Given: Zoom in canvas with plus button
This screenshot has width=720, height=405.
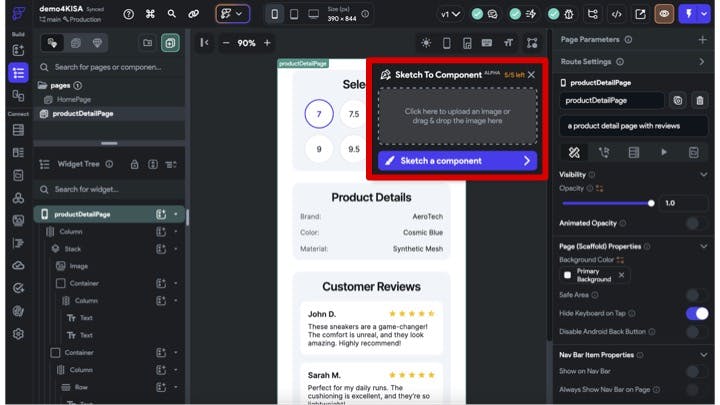Looking at the screenshot, I should pyautogui.click(x=267, y=43).
